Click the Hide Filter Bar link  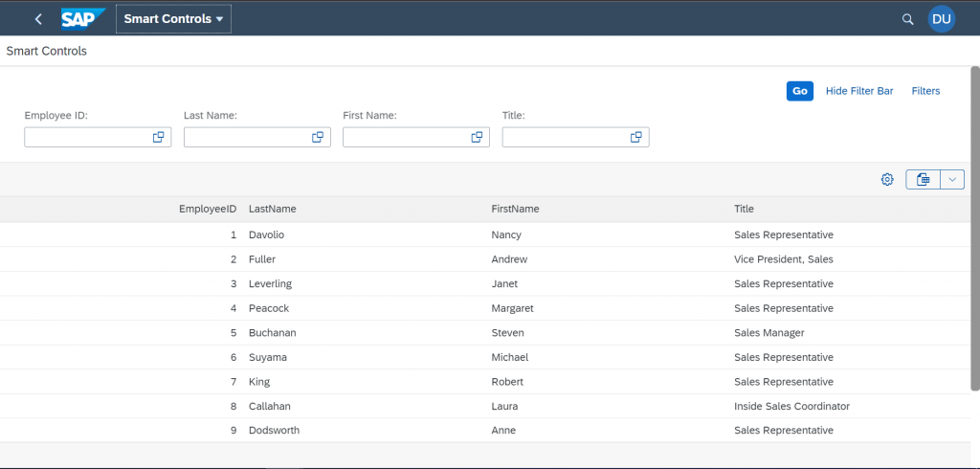click(859, 91)
